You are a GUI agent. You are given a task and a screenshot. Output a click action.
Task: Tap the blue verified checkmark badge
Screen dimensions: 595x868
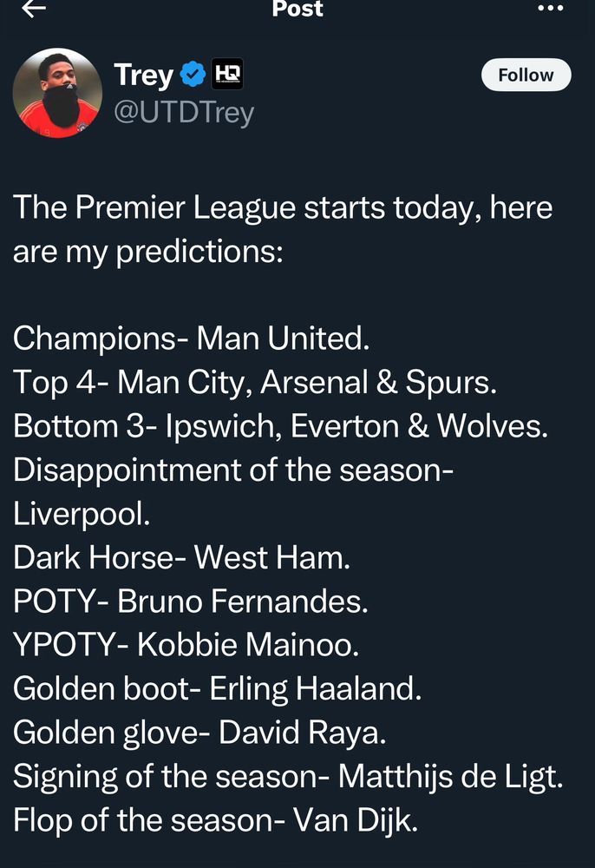(193, 76)
